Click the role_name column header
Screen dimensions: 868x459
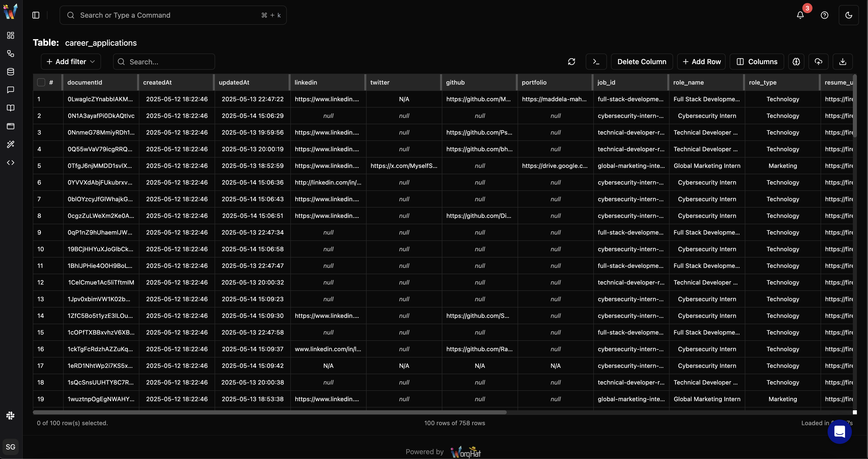[x=688, y=82]
